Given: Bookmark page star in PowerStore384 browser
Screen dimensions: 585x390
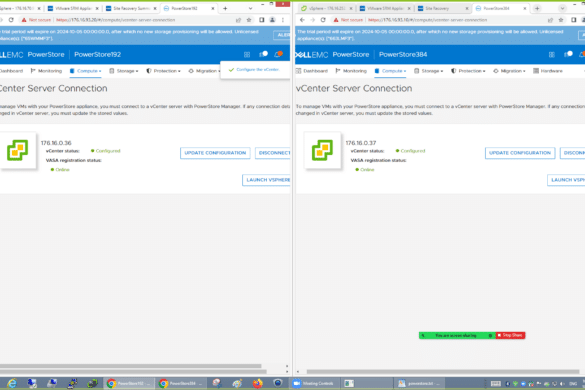Looking at the screenshot, I should click(x=561, y=20).
